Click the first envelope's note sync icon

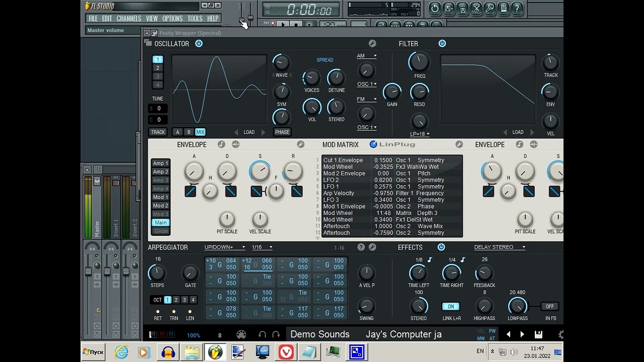click(x=221, y=145)
